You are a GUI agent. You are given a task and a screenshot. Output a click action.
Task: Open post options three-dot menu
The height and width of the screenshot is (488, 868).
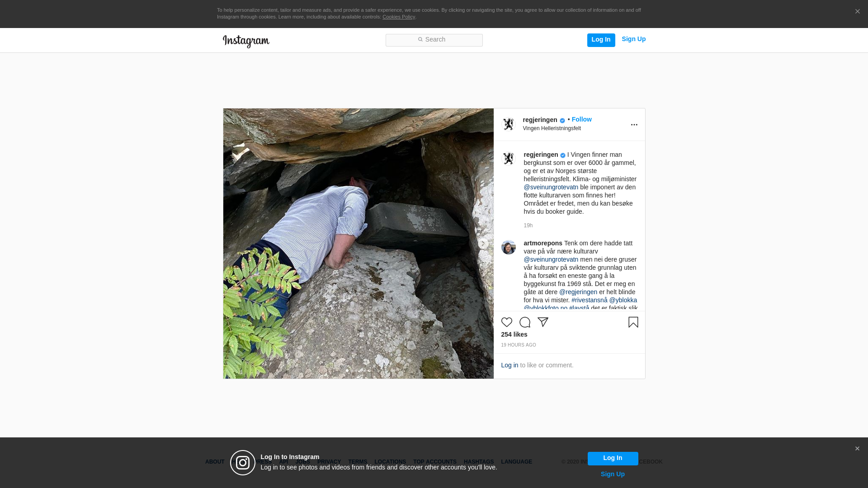tap(634, 125)
